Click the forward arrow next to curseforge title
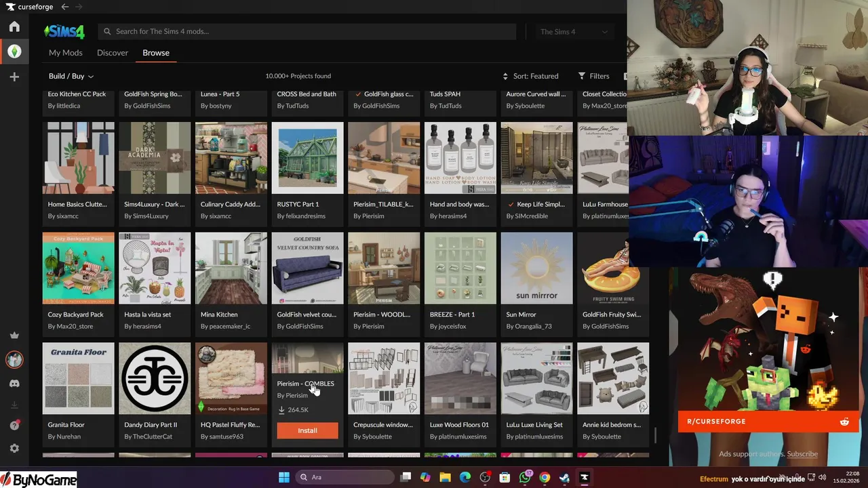This screenshot has height=488, width=868. coord(79,7)
